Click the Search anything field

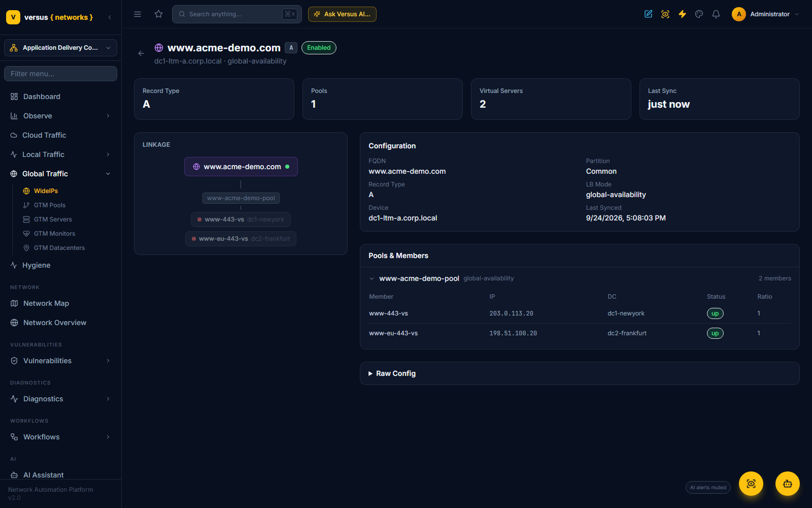pyautogui.click(x=237, y=14)
